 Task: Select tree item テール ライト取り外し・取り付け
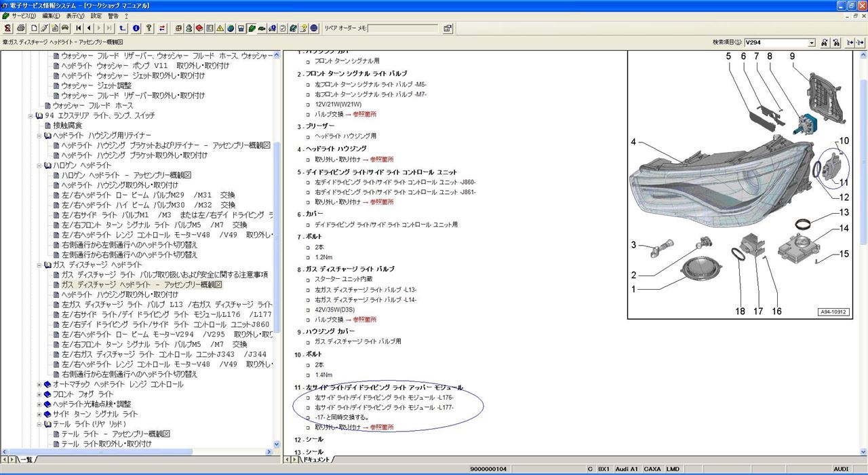106,444
